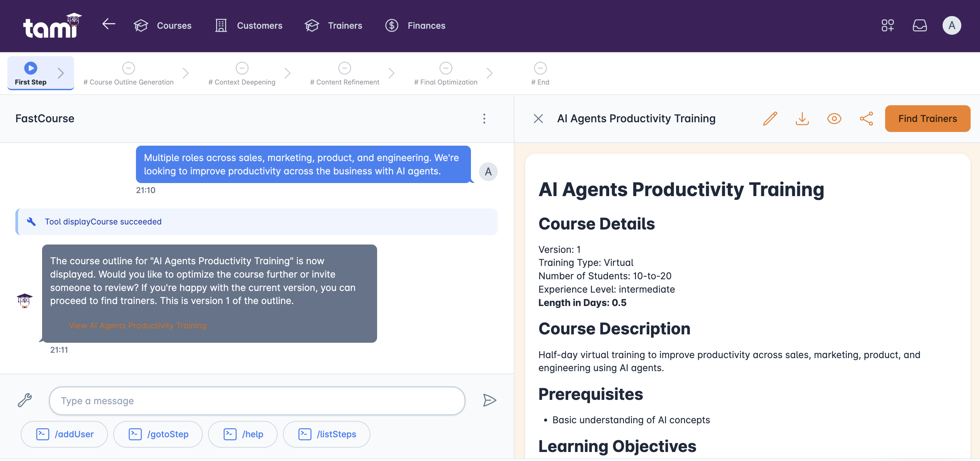Open the FastCourse three-dot options menu
This screenshot has width=980, height=461.
click(x=484, y=119)
